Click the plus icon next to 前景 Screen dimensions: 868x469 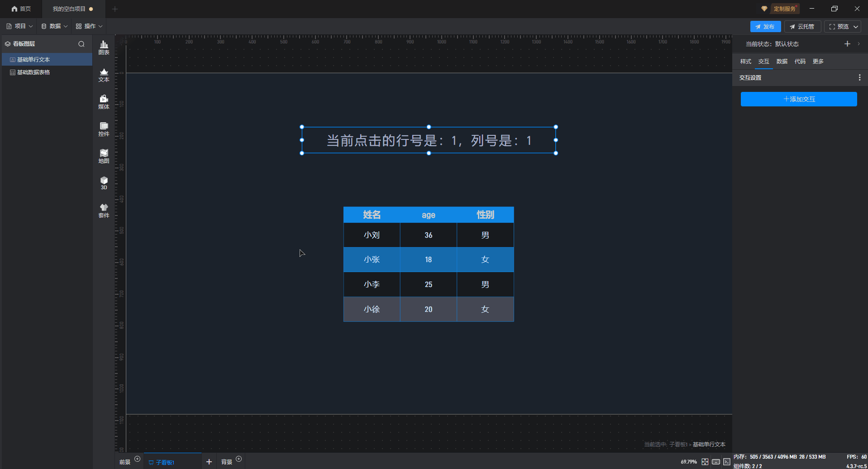tap(138, 459)
